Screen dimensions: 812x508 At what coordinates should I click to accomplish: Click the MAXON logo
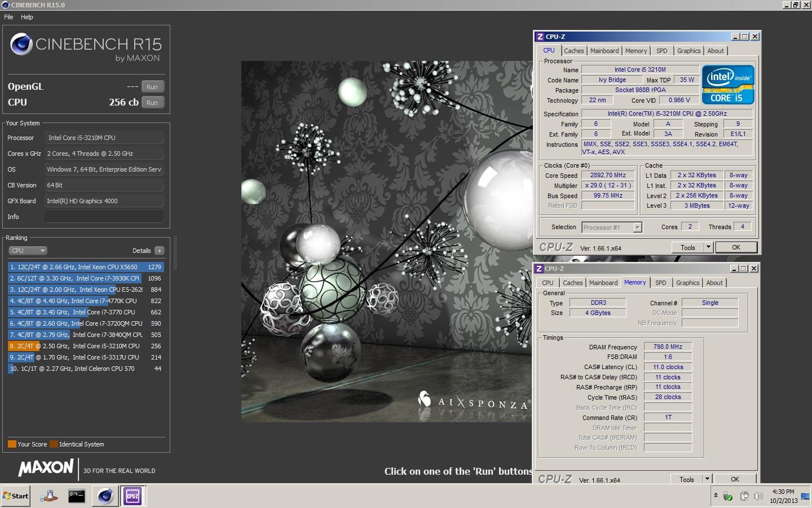(46, 468)
